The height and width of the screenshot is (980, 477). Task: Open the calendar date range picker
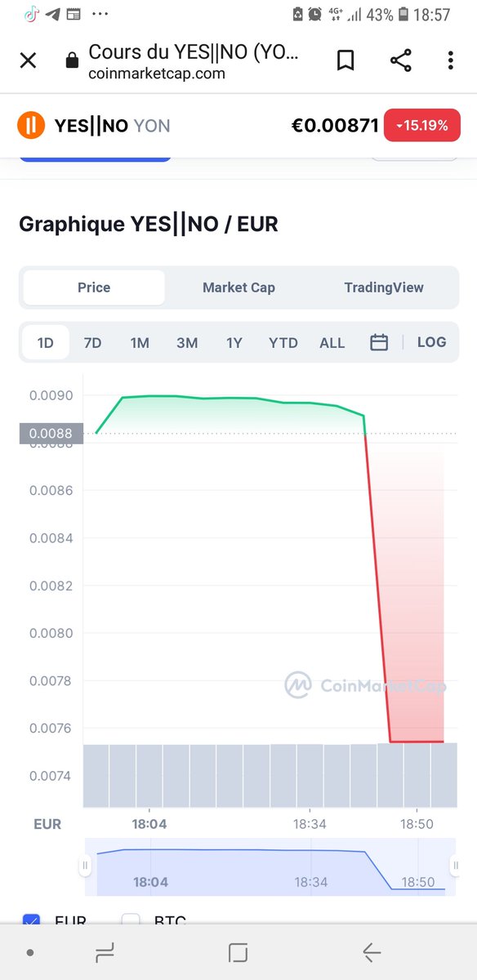[x=379, y=343]
